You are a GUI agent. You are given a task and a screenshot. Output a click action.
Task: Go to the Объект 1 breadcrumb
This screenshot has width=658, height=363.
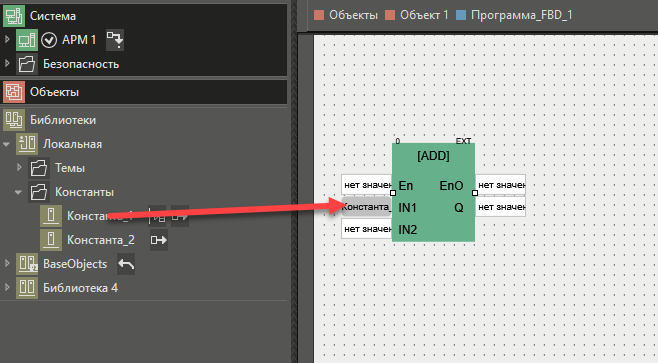point(417,16)
